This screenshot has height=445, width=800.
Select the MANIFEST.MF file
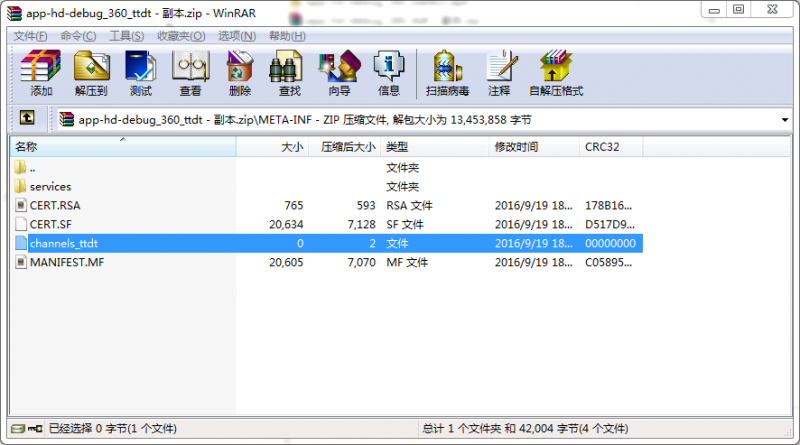[x=66, y=262]
